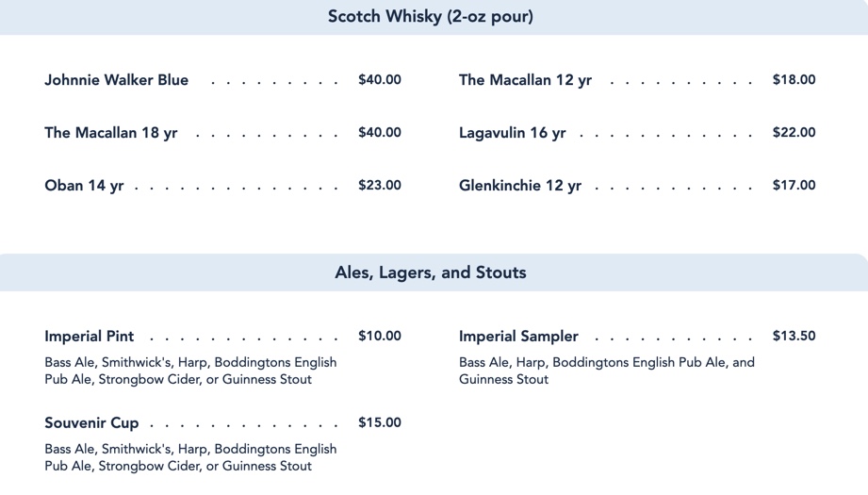Click the $18.00 price
868x495 pixels.
[x=794, y=80]
